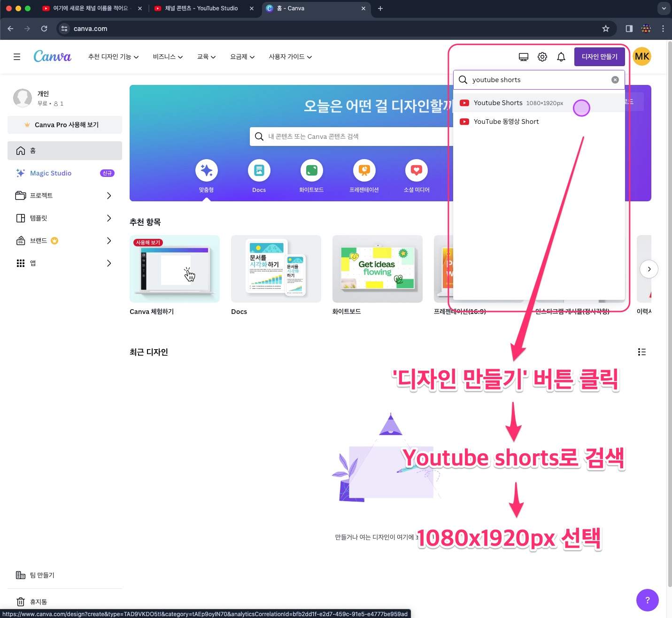The image size is (672, 618).
Task: Click the Canva logo
Action: click(52, 56)
